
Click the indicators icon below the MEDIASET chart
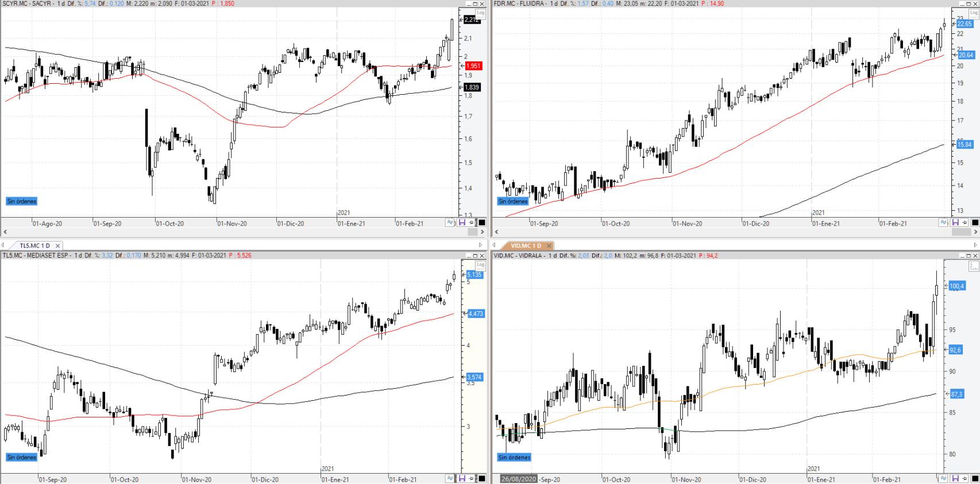(x=450, y=478)
